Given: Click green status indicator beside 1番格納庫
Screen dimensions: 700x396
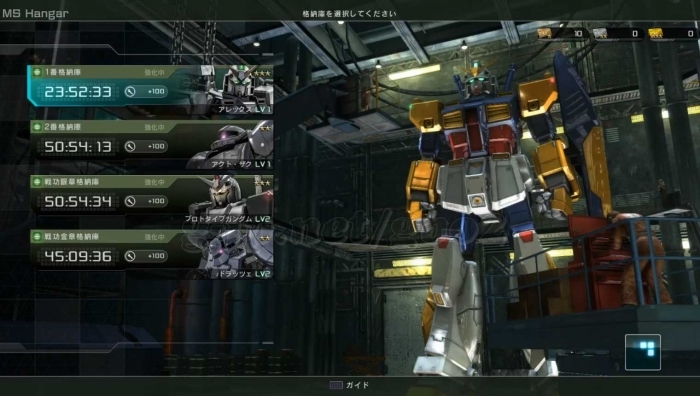Looking at the screenshot, I should click(x=37, y=72).
